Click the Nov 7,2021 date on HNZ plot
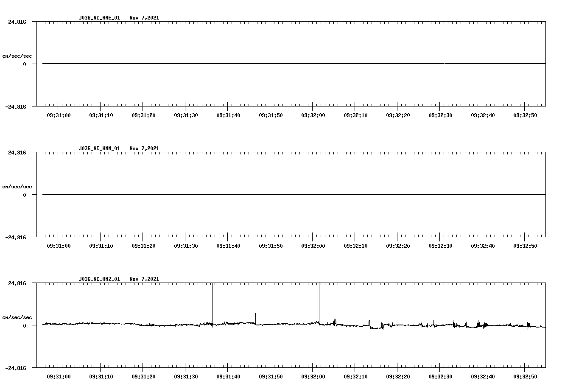The height and width of the screenshot is (392, 576). [144, 279]
